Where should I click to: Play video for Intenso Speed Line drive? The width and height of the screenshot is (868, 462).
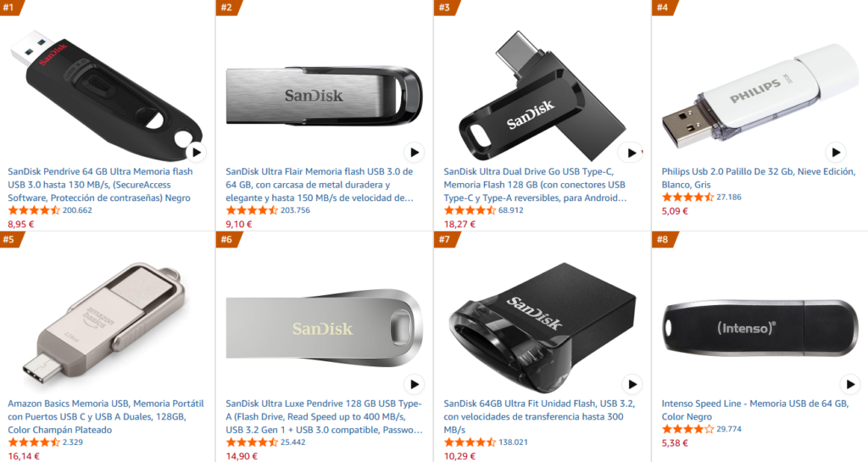pyautogui.click(x=849, y=384)
